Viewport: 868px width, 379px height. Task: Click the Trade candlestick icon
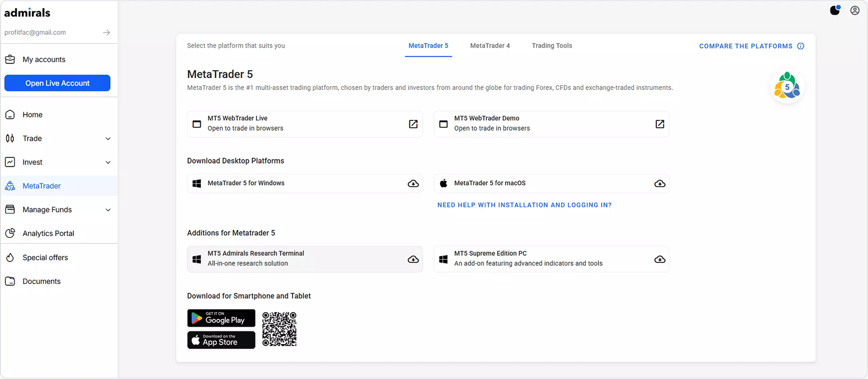click(x=10, y=138)
